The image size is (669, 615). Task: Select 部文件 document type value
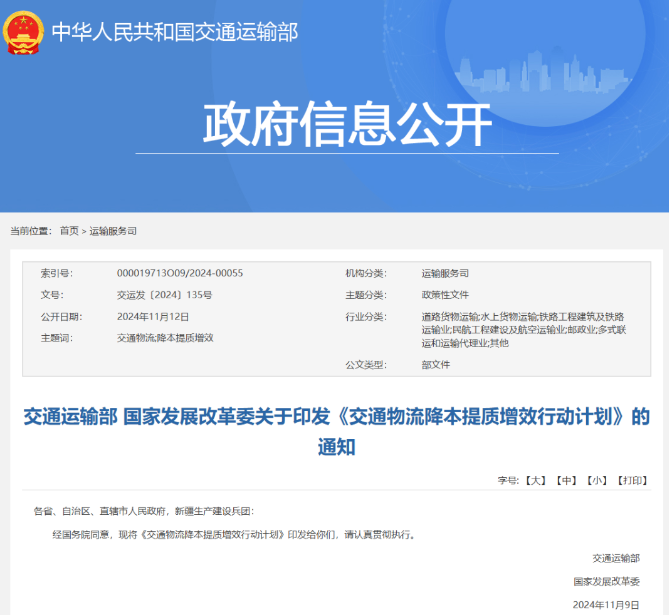pyautogui.click(x=436, y=364)
